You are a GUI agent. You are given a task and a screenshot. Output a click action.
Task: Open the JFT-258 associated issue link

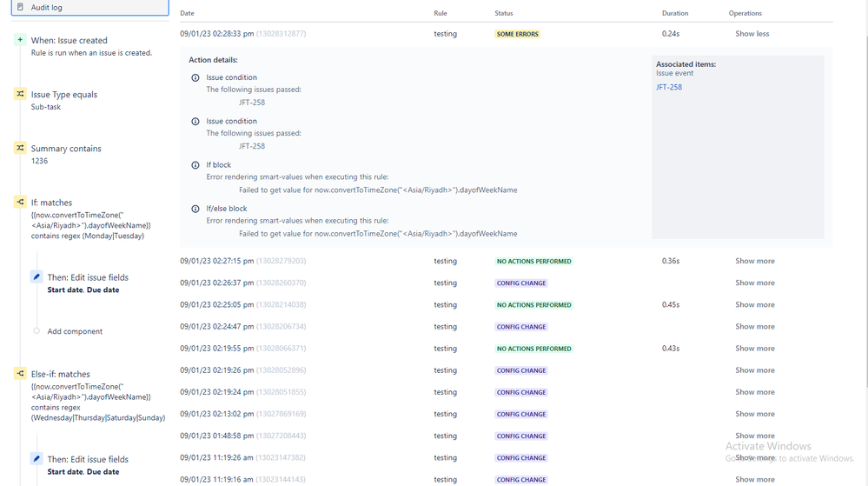tap(669, 87)
